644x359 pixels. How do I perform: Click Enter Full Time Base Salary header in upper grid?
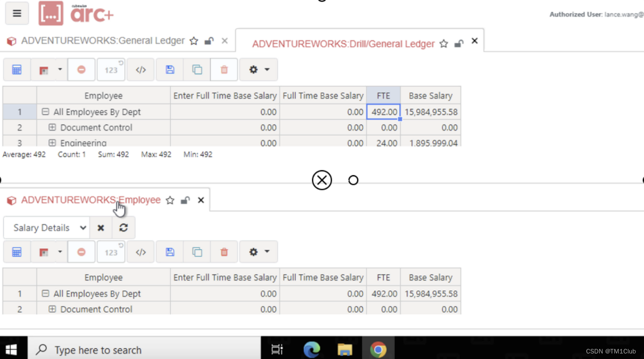click(225, 96)
